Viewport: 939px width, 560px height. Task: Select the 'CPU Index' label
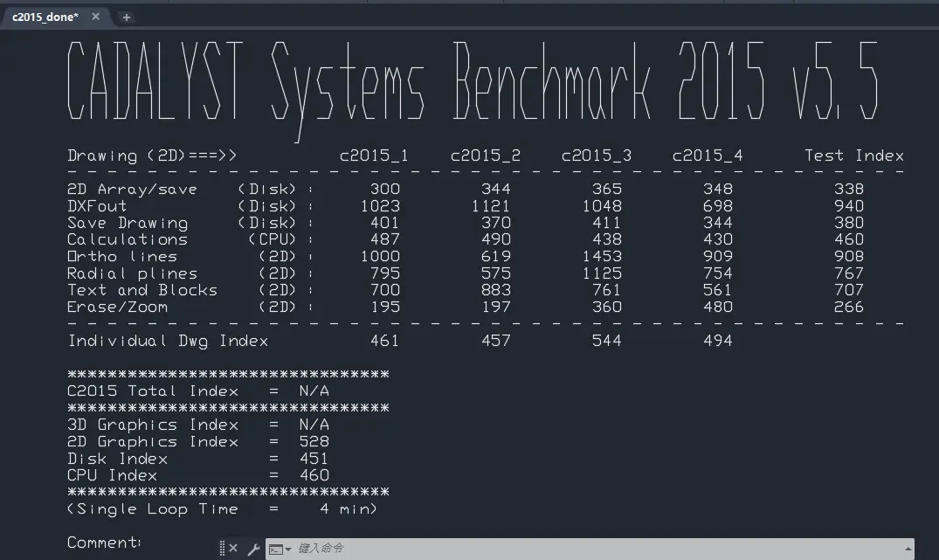click(x=112, y=475)
